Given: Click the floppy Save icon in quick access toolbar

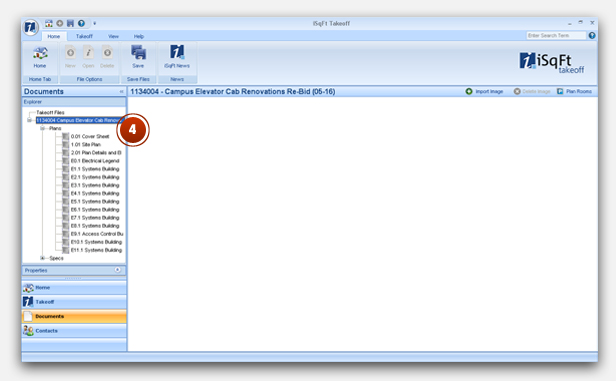Looking at the screenshot, I should click(70, 24).
